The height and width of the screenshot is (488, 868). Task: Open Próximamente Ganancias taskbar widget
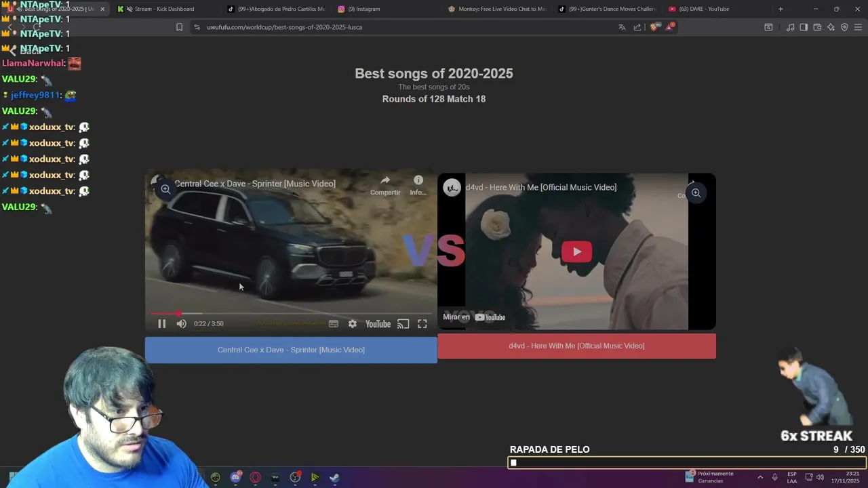tap(709, 477)
